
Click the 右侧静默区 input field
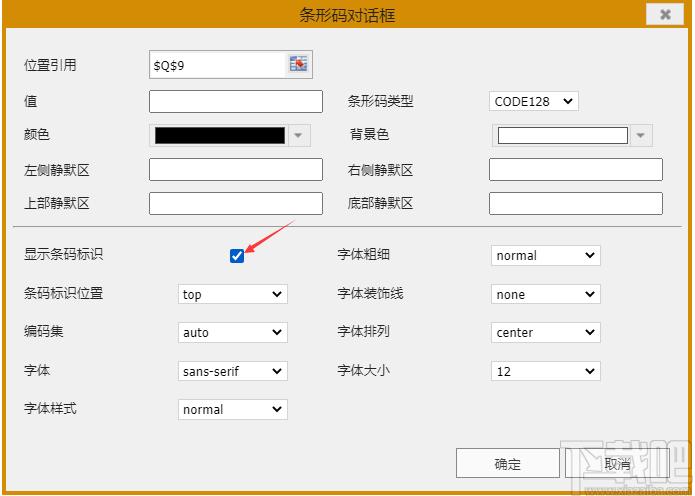(x=576, y=169)
